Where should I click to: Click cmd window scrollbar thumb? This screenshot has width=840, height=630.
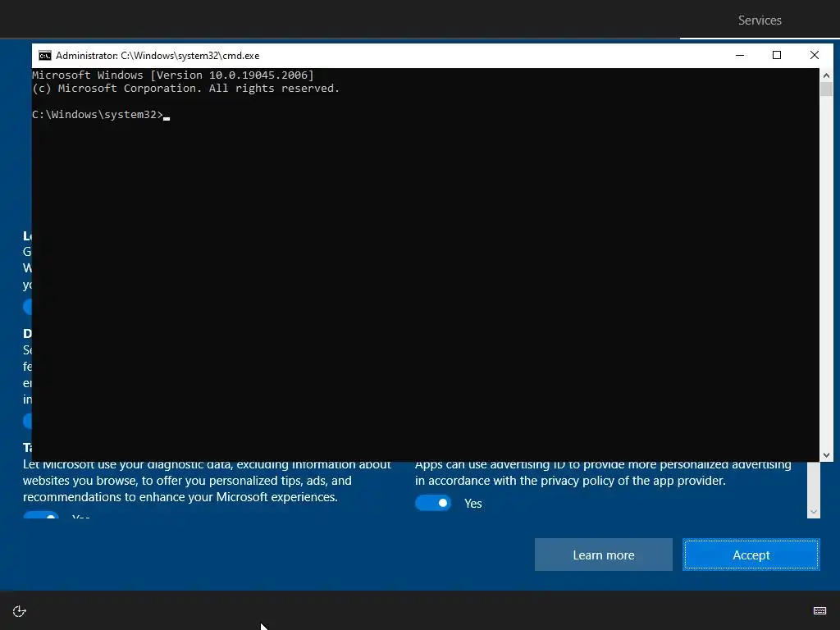(826, 89)
